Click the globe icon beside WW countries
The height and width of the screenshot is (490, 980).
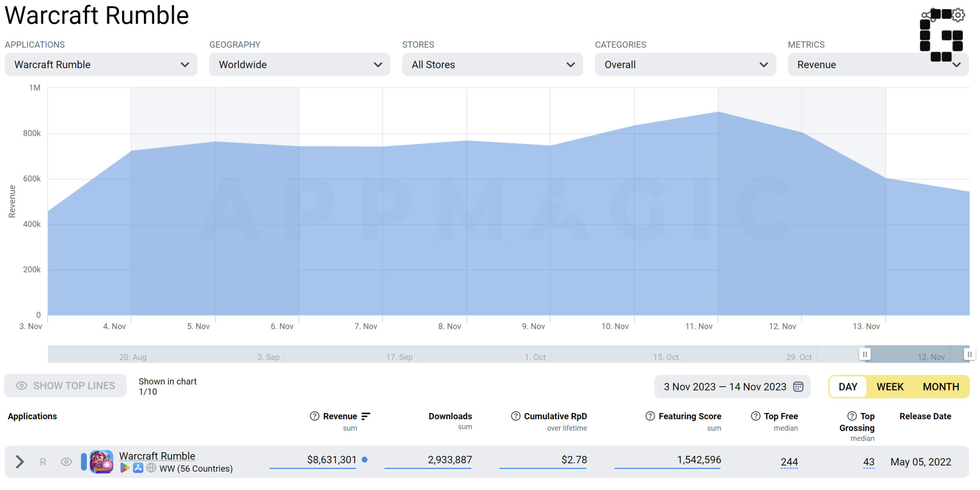(x=151, y=468)
